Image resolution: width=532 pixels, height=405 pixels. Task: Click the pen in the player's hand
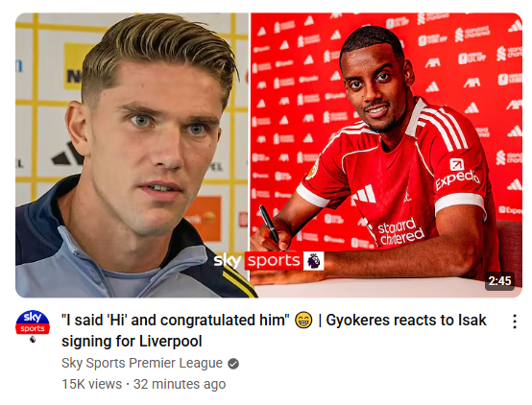270,224
